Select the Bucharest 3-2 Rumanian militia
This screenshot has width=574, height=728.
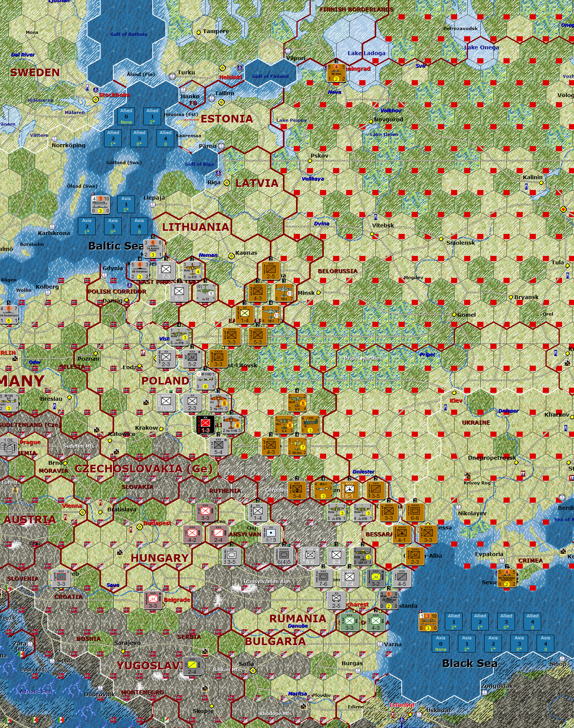click(x=376, y=578)
